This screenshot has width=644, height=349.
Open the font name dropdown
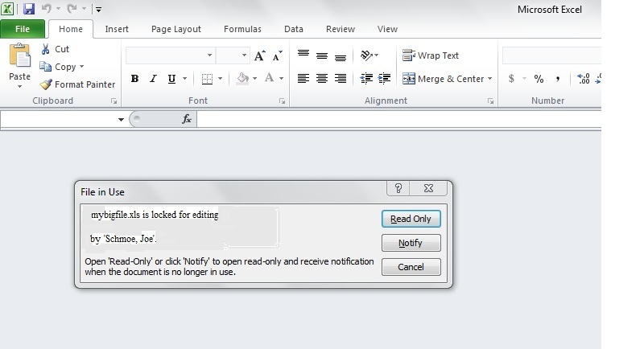[x=210, y=55]
